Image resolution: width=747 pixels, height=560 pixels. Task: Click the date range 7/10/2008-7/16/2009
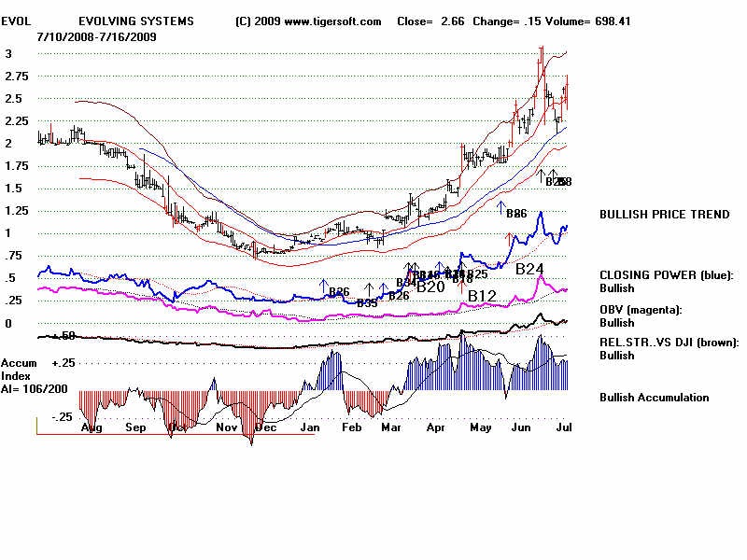tap(97, 36)
